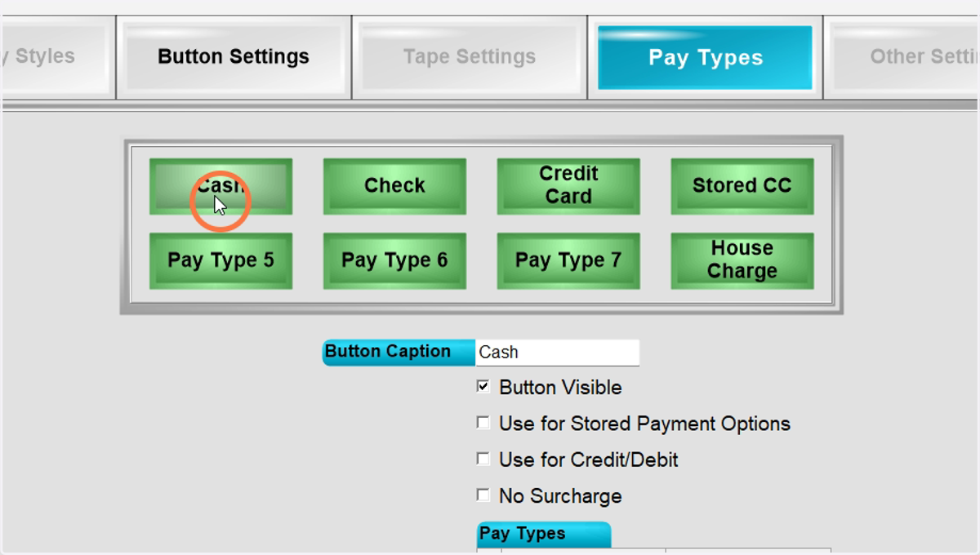Select the Pay Types tab
This screenshot has height=555, width=980.
706,57
